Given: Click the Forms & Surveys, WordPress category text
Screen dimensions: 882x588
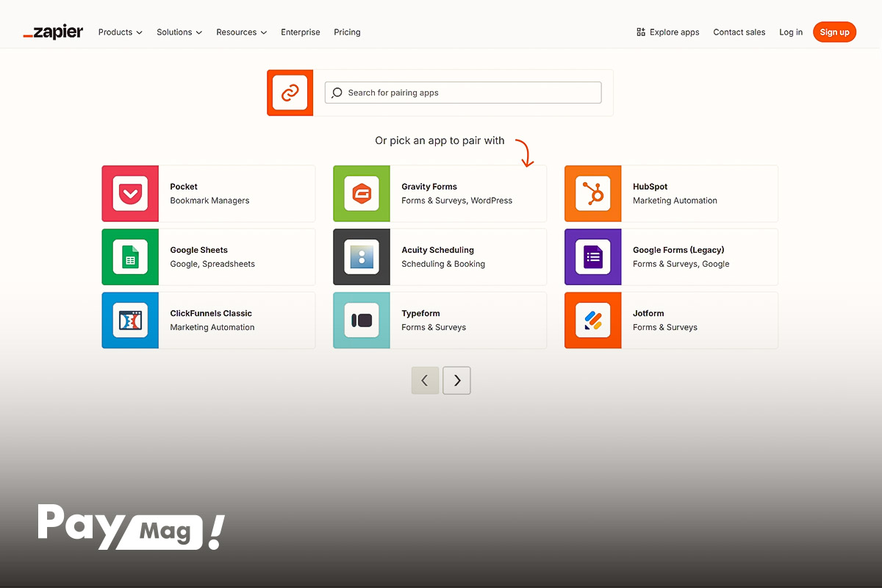Looking at the screenshot, I should pyautogui.click(x=457, y=201).
